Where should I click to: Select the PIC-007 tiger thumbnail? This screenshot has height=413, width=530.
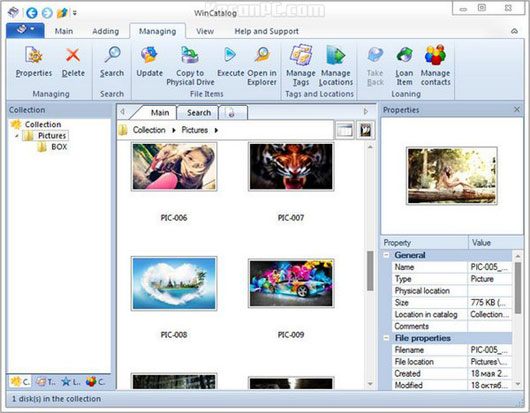(291, 167)
